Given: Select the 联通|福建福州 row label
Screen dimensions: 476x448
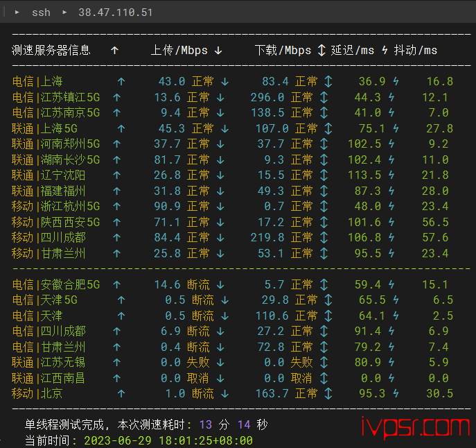Looking at the screenshot, I should tap(49, 191).
